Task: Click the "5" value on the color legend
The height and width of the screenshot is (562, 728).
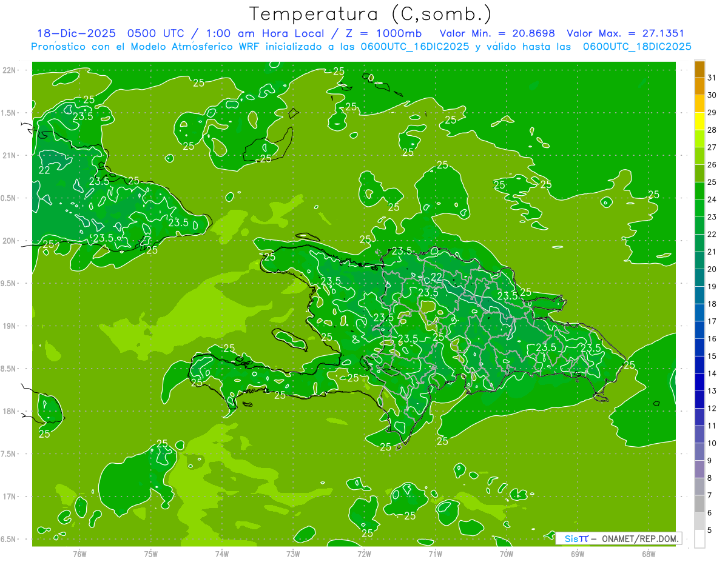Action: click(x=710, y=530)
